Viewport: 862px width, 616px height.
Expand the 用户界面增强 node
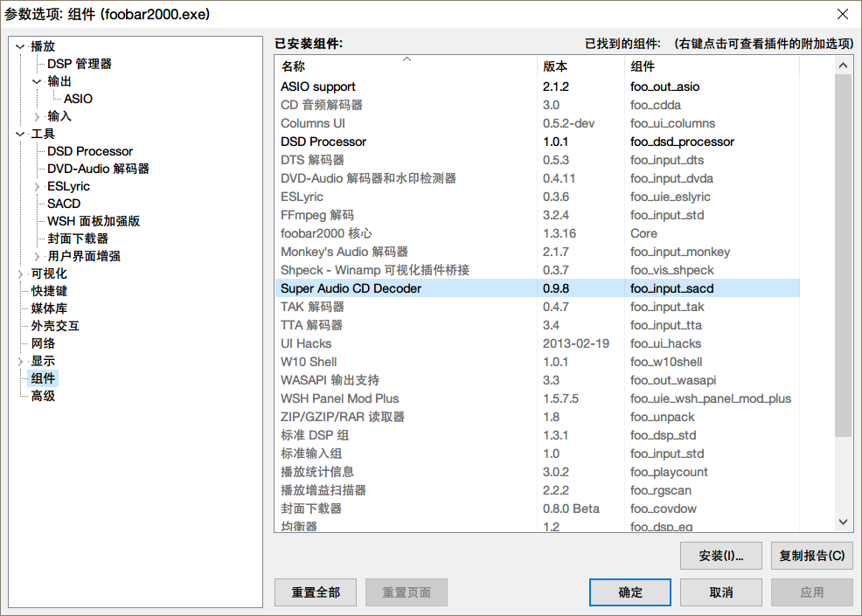click(x=37, y=256)
